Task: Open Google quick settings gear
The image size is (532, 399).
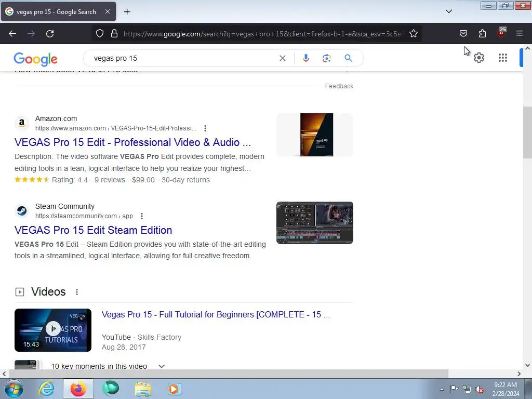Action: (x=478, y=58)
